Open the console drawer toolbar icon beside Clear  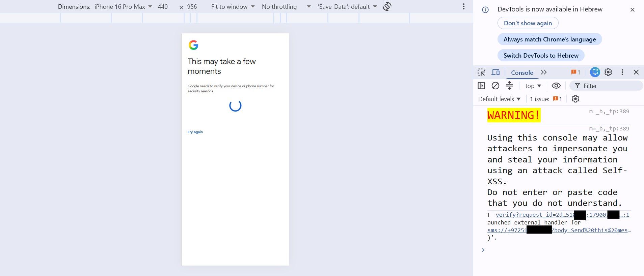[x=510, y=86]
